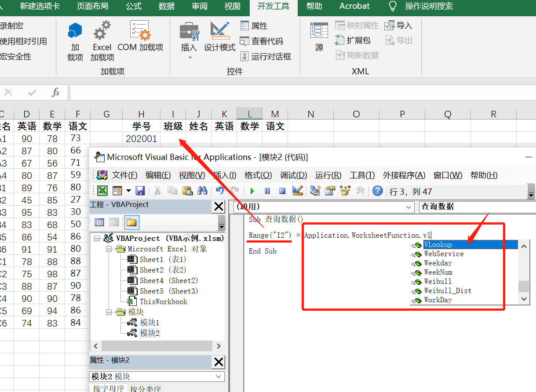
Task: Switch to 审阅 ribbon tab
Action: [x=200, y=6]
